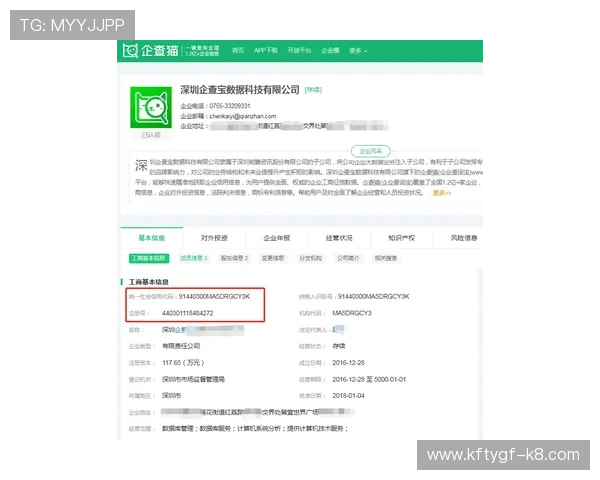
Task: Click the green 存续 status tag beside title
Action: pyautogui.click(x=313, y=90)
